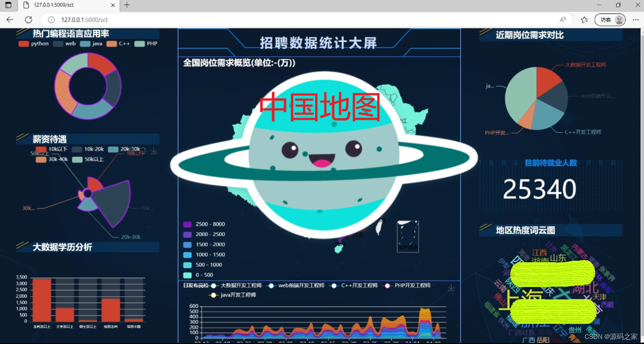Click the 统招本科 bar in education chart
The width and height of the screenshot is (644, 344).
(111, 310)
